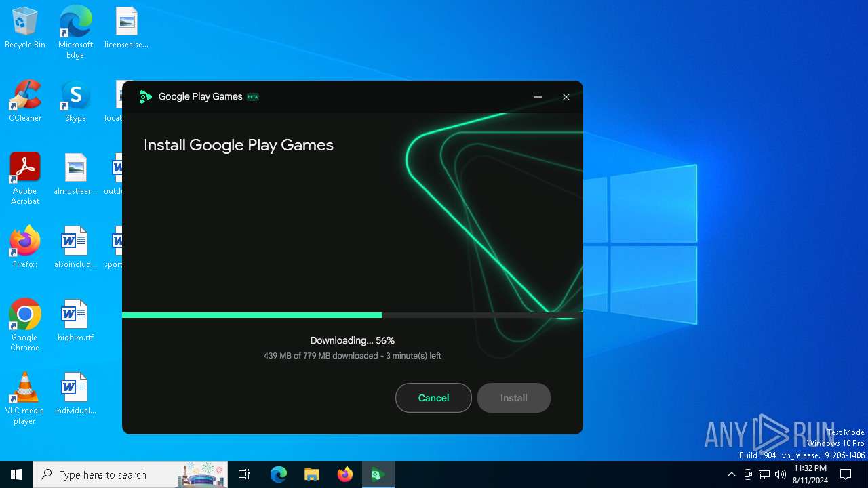Open the Action Center notifications icon

[846, 474]
